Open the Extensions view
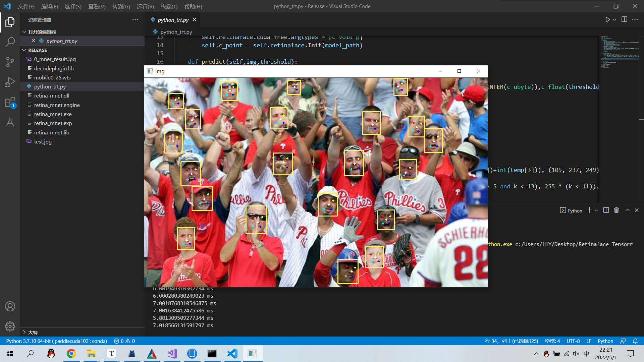This screenshot has height=362, width=644. tap(10, 102)
